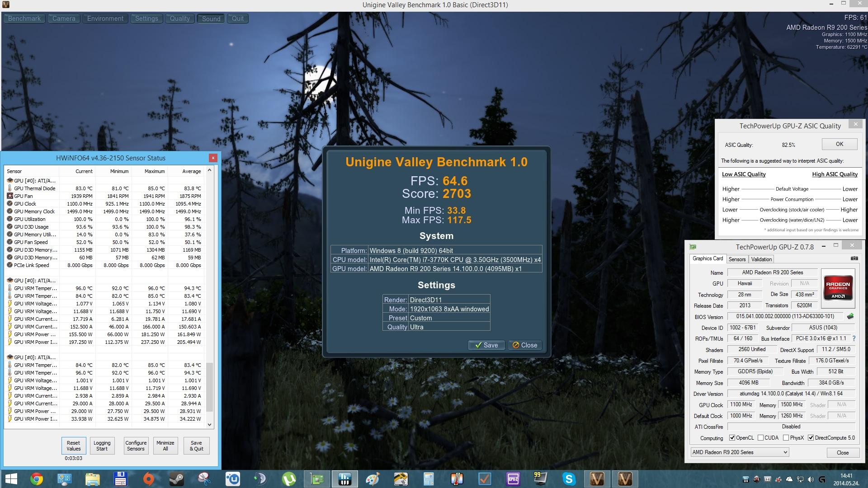Click the HWiNFO sensor list scroll down arrow
This screenshot has height=488, width=868.
click(x=209, y=424)
